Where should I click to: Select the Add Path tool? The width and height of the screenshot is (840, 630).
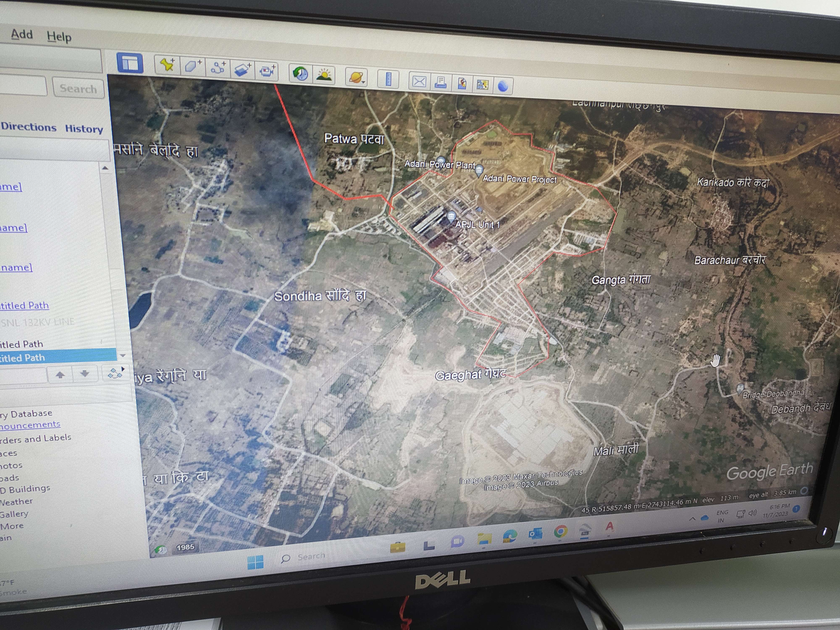(218, 68)
